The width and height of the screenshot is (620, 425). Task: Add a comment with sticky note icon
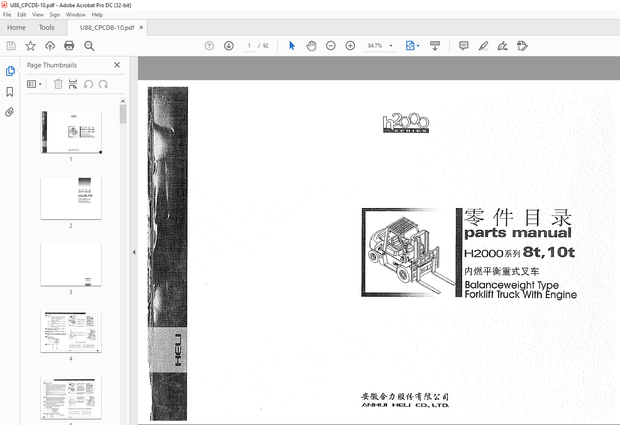tap(463, 46)
